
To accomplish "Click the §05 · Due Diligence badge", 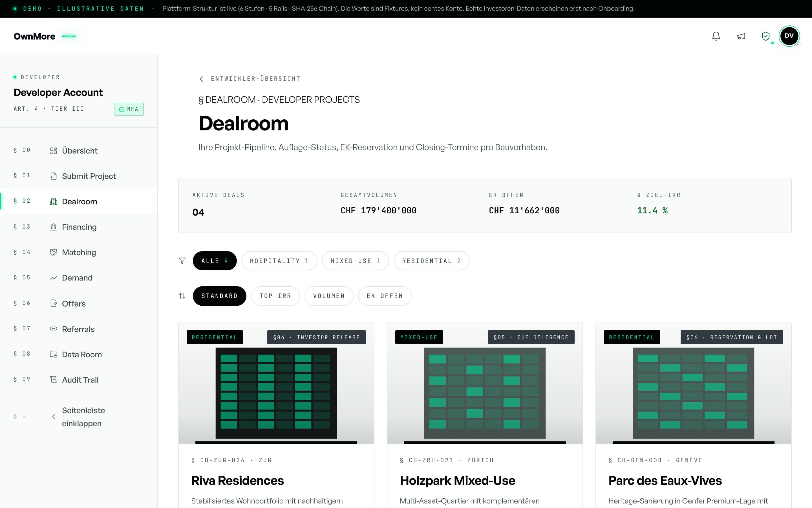I will (x=531, y=337).
